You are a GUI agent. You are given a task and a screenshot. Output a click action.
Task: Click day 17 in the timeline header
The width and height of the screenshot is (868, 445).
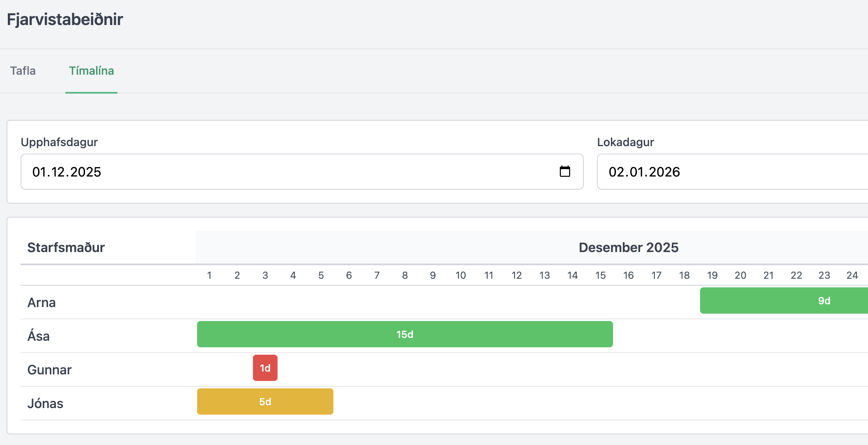coord(657,275)
